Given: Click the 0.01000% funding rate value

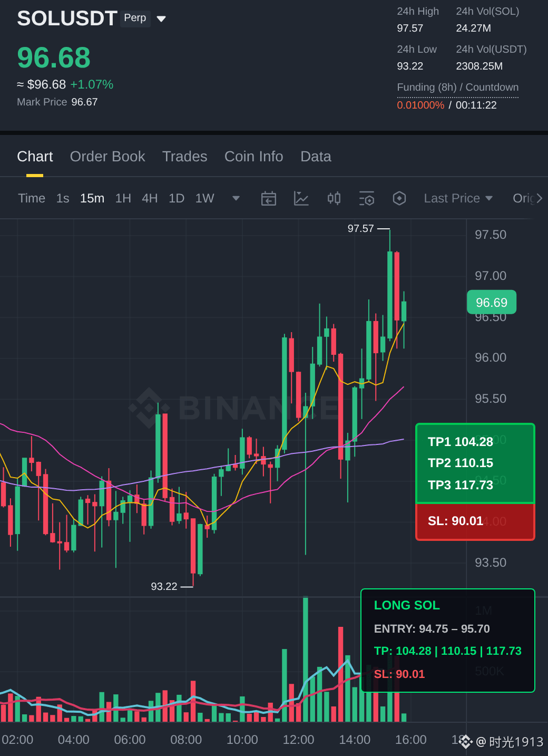Looking at the screenshot, I should (x=420, y=105).
